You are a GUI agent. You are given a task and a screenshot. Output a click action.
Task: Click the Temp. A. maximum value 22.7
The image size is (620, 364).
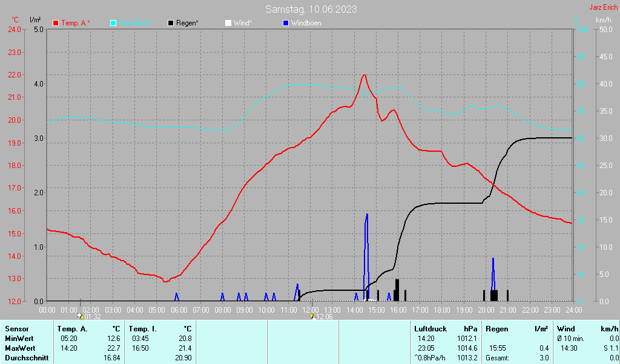[115, 349]
